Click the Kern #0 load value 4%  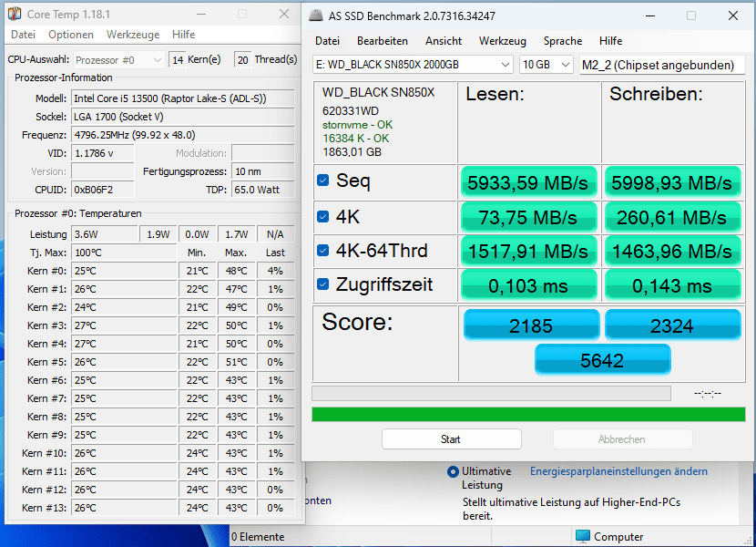click(275, 271)
